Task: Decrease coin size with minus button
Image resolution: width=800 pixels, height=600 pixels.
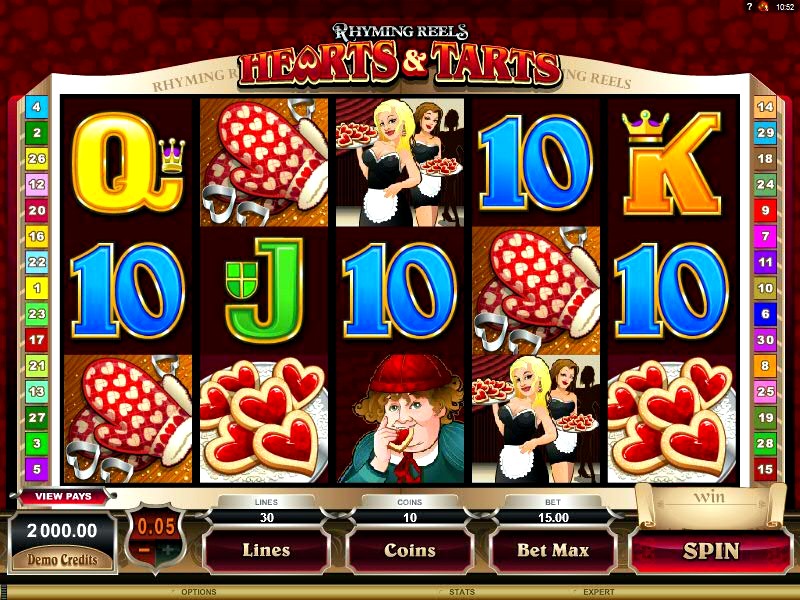Action: [144, 550]
